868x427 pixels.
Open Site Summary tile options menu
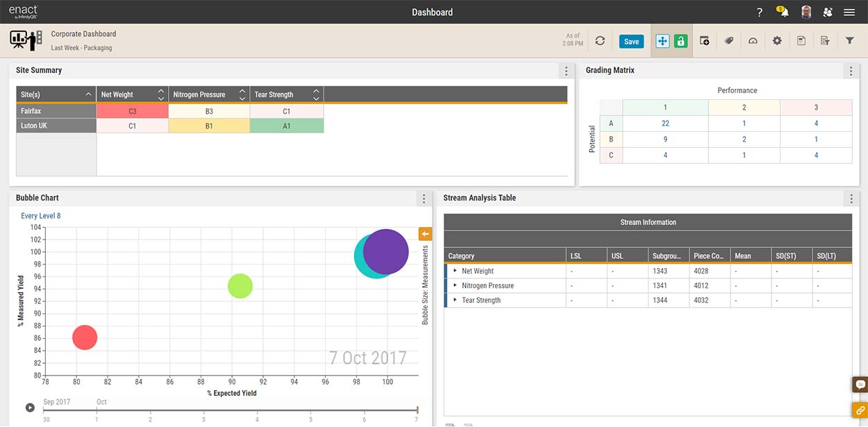566,71
